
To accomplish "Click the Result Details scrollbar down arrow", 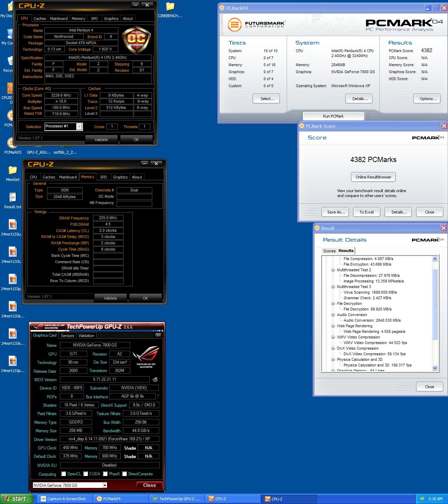I will pyautogui.click(x=435, y=368).
